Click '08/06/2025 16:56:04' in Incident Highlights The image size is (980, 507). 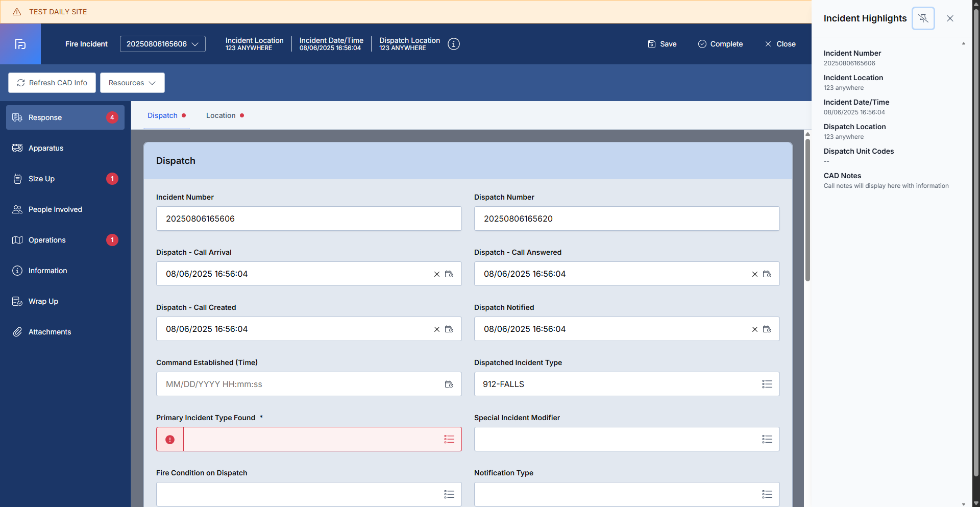854,112
